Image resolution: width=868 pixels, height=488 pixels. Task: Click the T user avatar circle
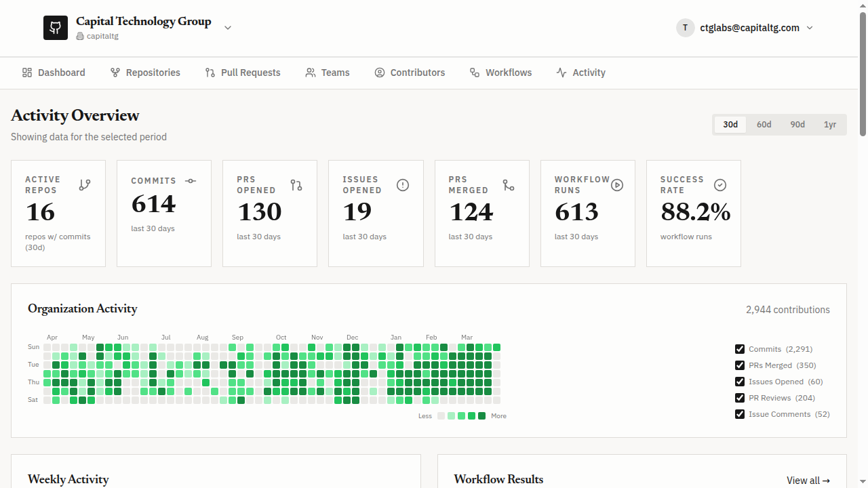coord(686,28)
